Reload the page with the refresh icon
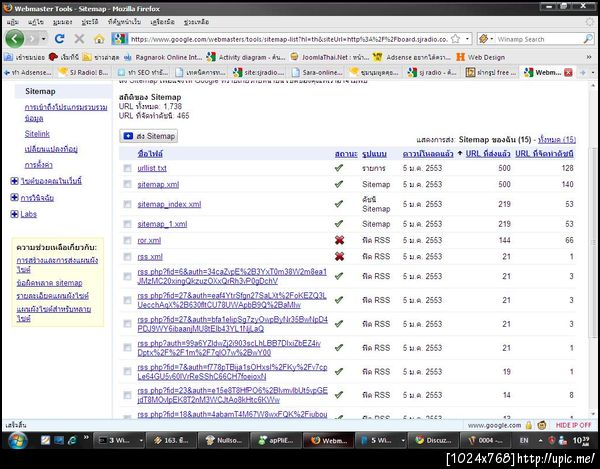This screenshot has height=469, width=600. [x=59, y=39]
